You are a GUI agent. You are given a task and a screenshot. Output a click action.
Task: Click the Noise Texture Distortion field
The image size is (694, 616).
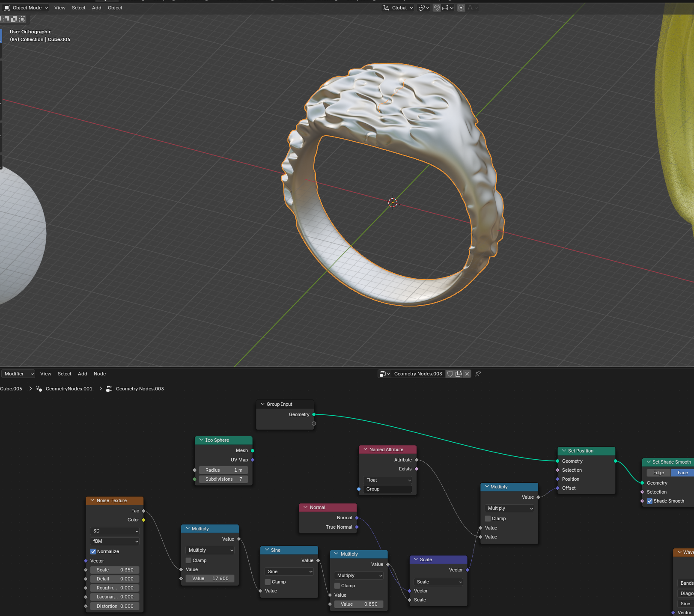coord(115,606)
